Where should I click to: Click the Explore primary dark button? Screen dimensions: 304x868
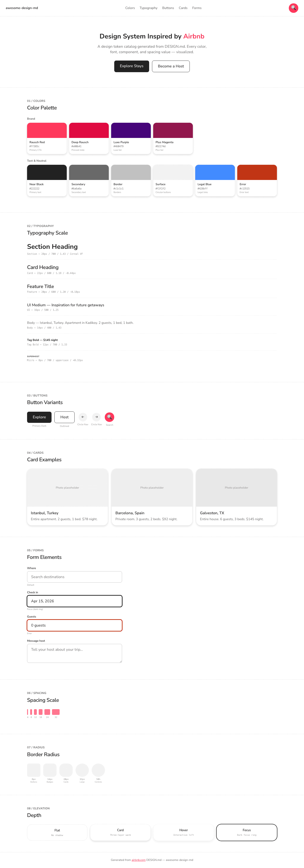(39, 417)
